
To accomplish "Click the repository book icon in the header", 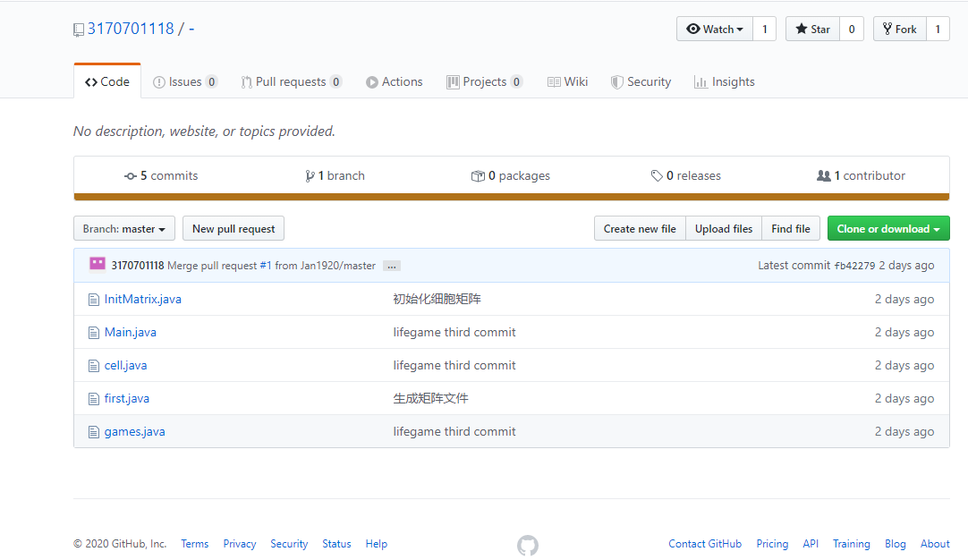I will pyautogui.click(x=79, y=30).
